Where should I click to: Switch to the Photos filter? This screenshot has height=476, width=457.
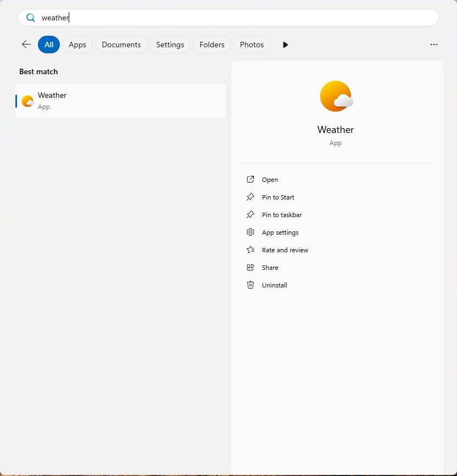(x=252, y=45)
